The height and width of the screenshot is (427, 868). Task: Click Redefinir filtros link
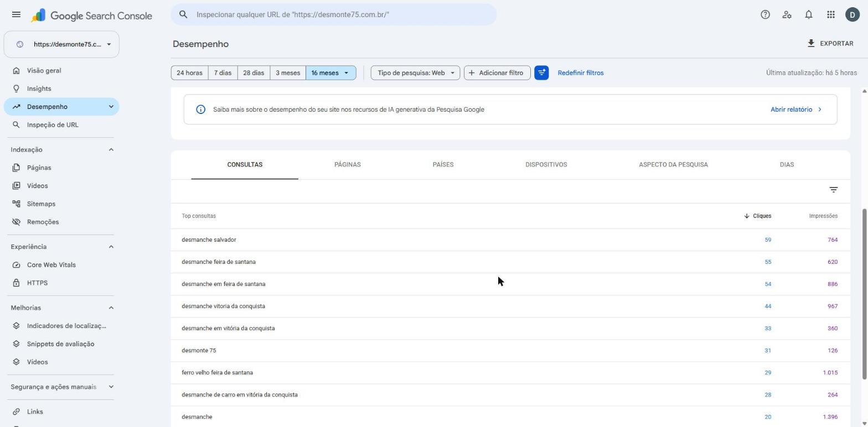[x=581, y=73]
